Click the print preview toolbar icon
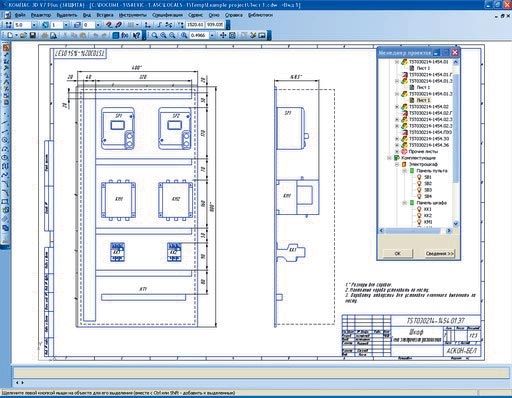The height and width of the screenshot is (398, 512). click(53, 35)
